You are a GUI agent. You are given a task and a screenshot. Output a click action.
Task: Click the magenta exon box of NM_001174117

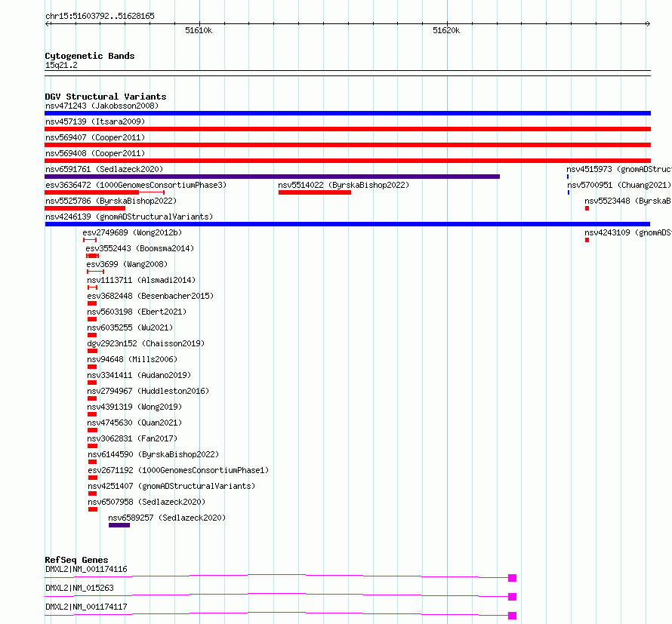pyautogui.click(x=512, y=616)
